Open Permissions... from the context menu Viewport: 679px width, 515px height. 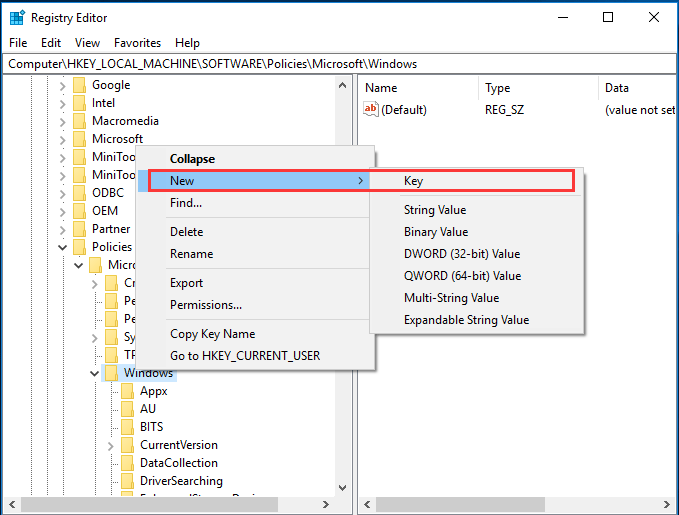255,305
